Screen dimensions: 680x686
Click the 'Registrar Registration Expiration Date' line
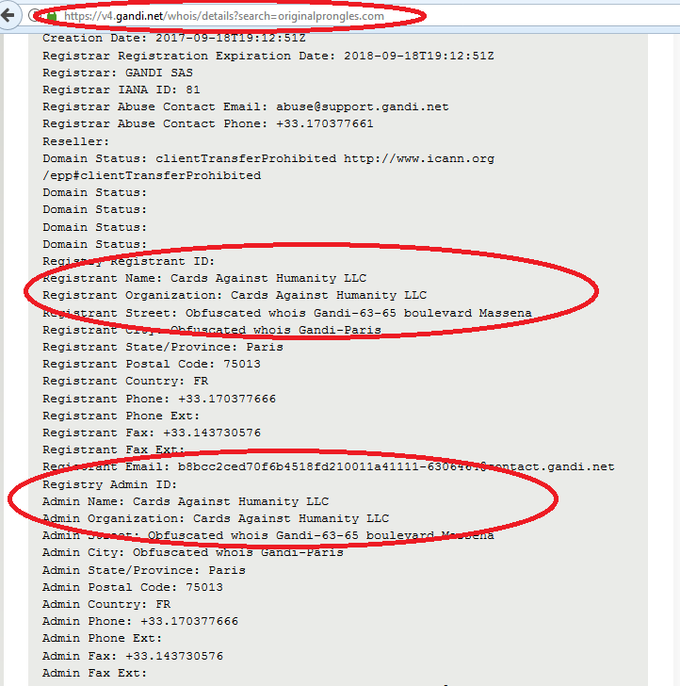pyautogui.click(x=268, y=56)
